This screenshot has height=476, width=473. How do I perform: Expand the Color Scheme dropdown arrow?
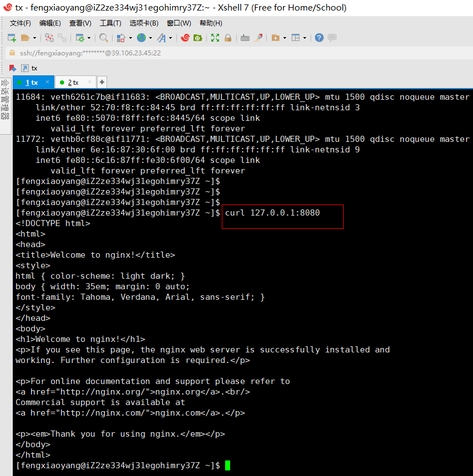pyautogui.click(x=131, y=38)
